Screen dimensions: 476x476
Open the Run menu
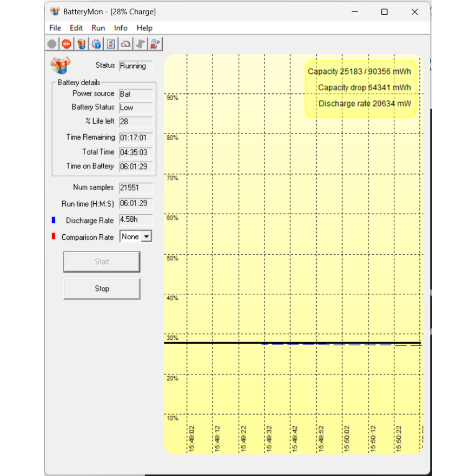(98, 28)
